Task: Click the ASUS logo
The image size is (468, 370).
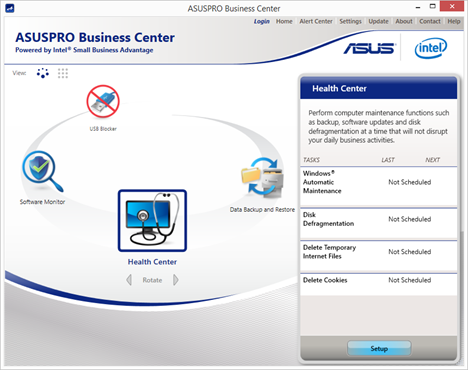Action: point(369,48)
